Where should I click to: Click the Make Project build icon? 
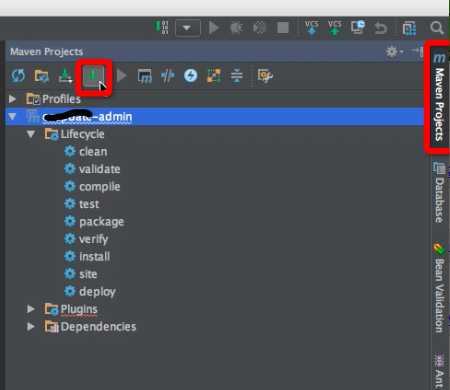[162, 27]
